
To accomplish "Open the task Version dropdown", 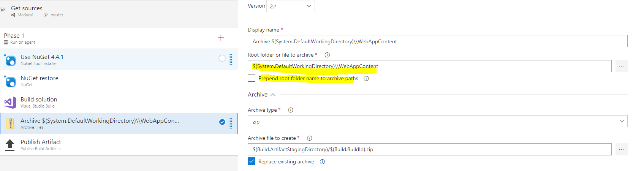I will point(291,6).
